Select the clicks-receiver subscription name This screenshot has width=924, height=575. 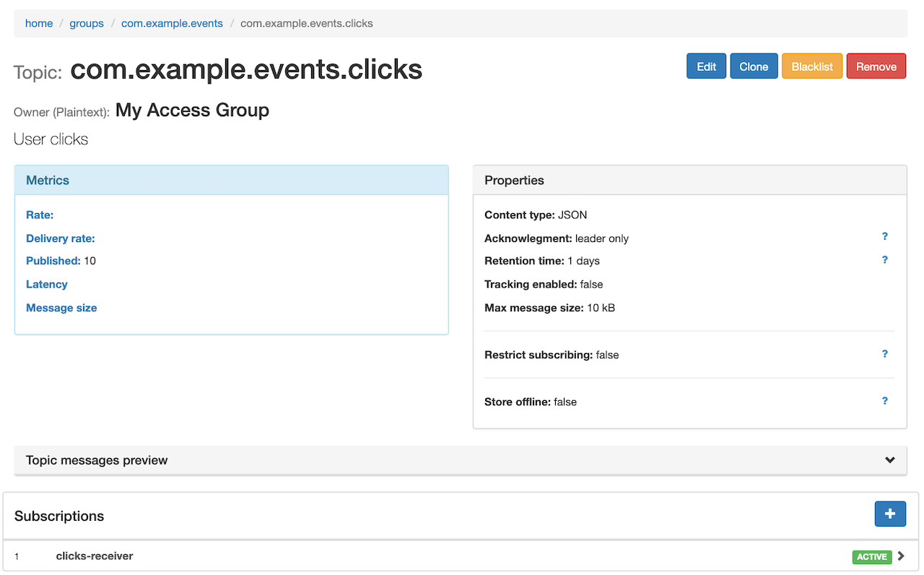click(95, 555)
